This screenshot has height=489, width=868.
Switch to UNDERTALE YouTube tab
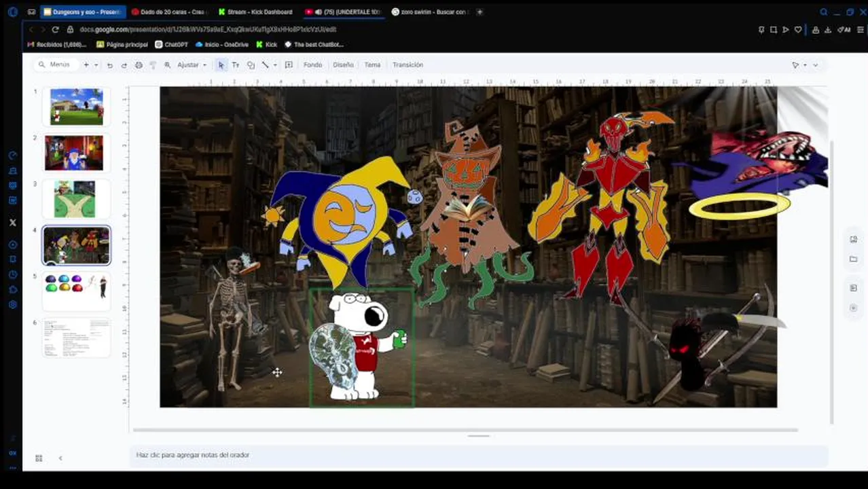click(344, 12)
